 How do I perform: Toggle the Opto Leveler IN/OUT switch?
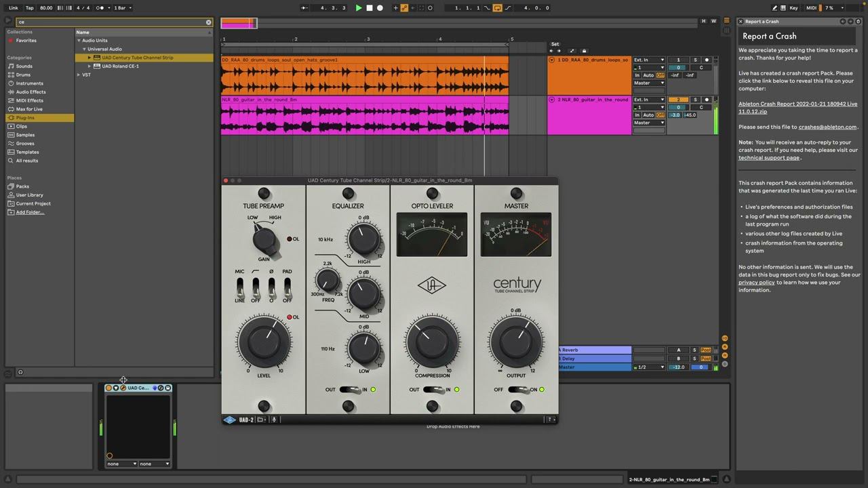tap(434, 390)
